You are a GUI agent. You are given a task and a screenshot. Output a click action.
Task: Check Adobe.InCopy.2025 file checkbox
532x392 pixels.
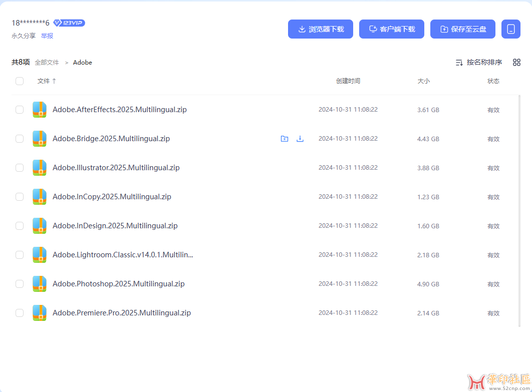(20, 197)
